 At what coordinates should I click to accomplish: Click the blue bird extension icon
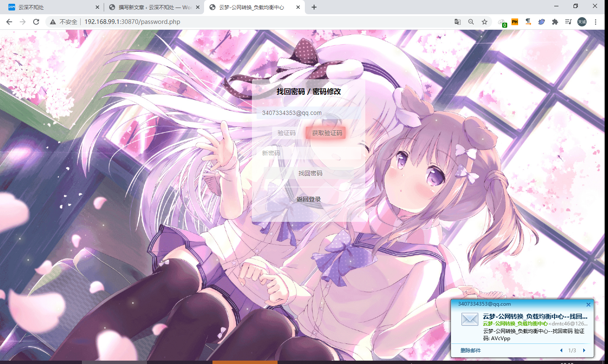coord(542,22)
